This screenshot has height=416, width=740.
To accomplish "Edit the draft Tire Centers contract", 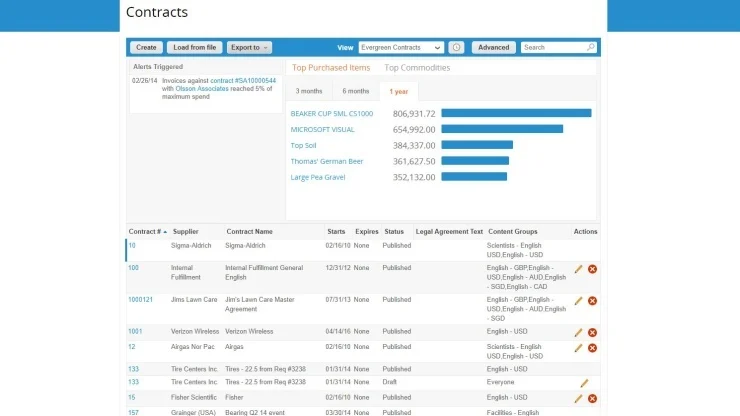I will point(584,382).
